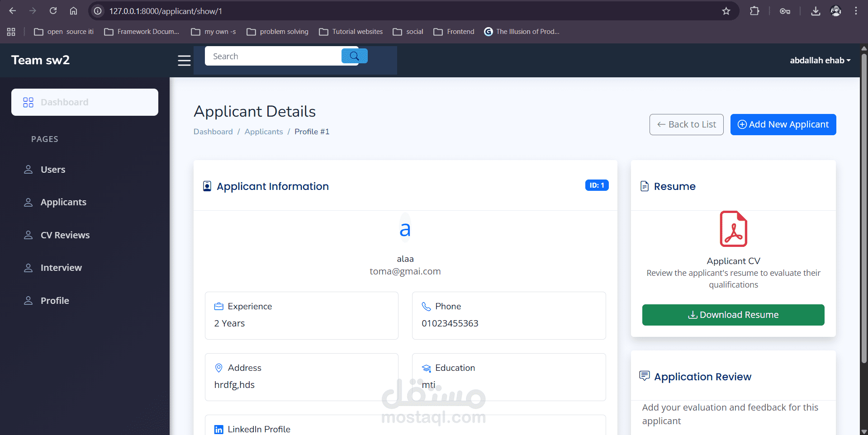
Task: Click the LinkedIn logo icon
Action: pyautogui.click(x=219, y=430)
